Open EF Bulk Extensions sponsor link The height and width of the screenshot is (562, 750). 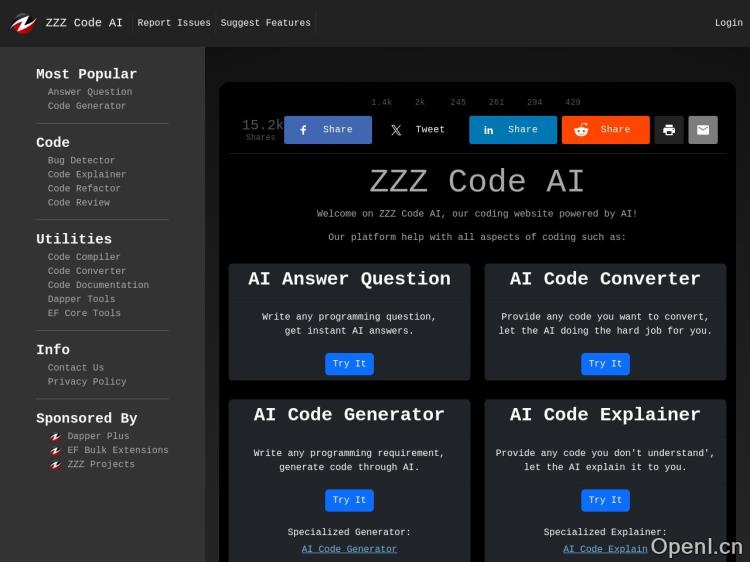117,450
